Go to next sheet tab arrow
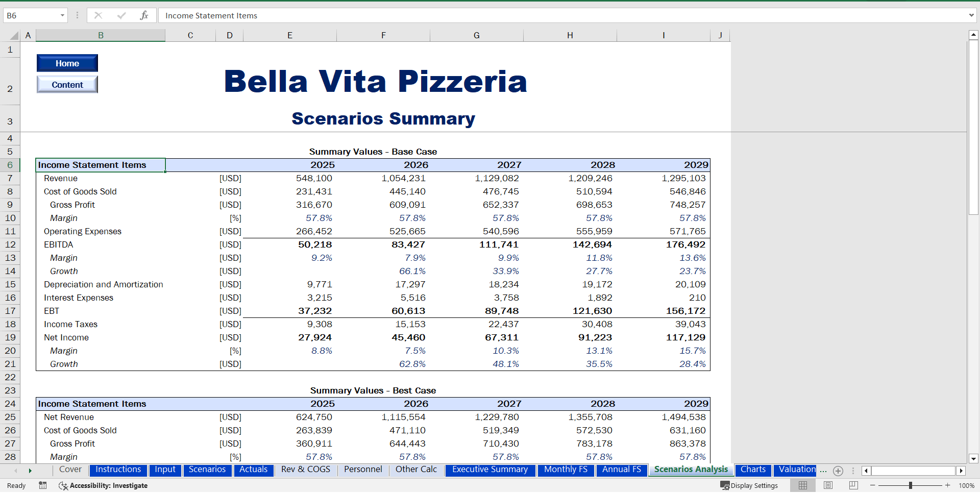 [x=30, y=471]
